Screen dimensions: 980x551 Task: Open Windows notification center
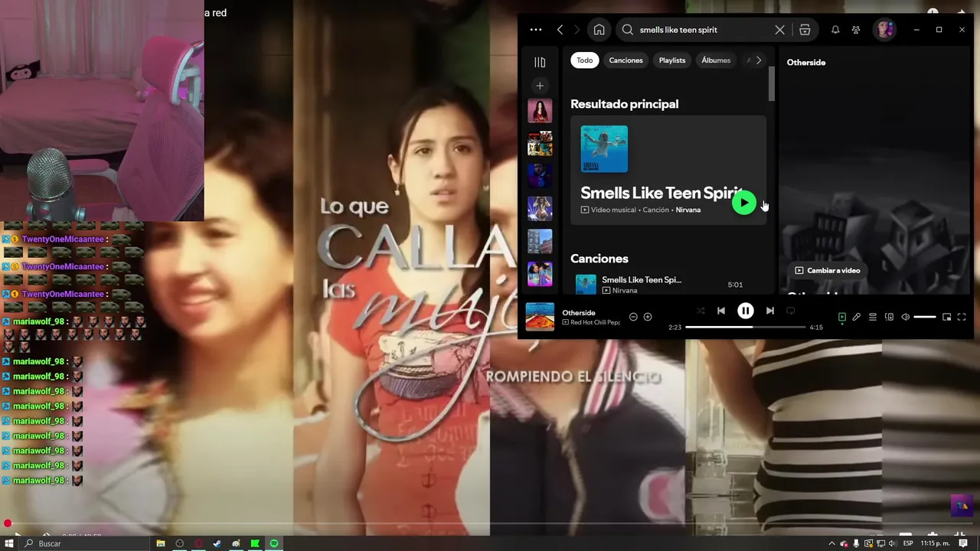pos(964,543)
